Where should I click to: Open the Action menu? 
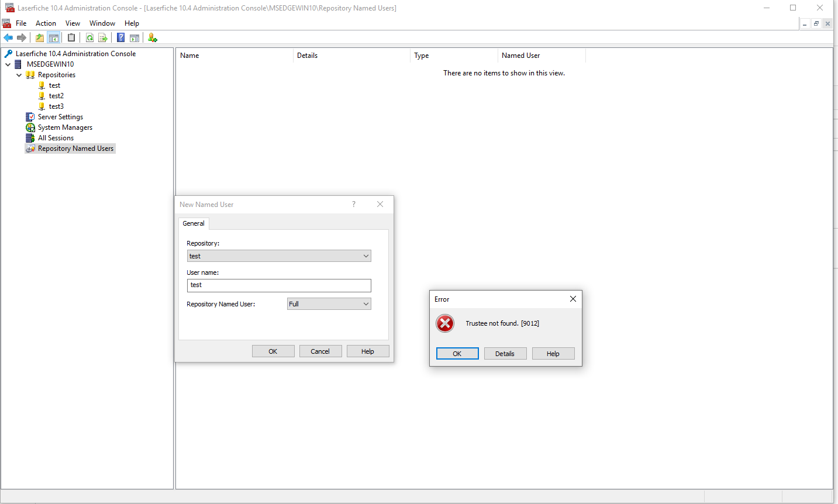coord(46,23)
